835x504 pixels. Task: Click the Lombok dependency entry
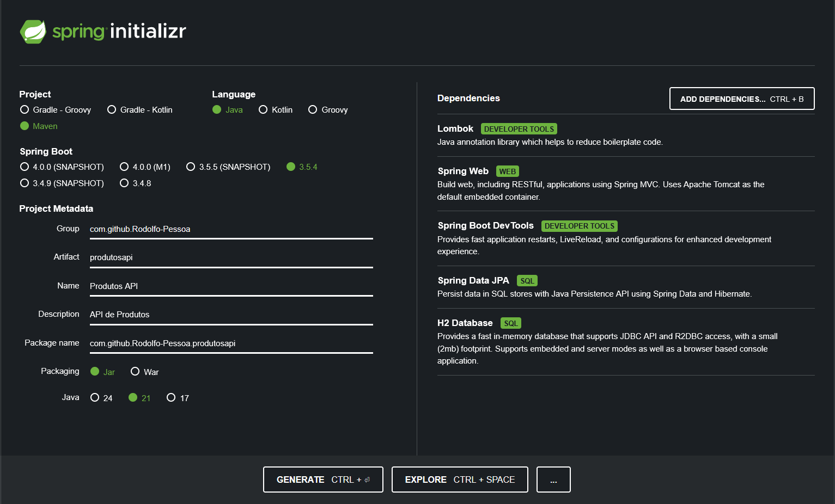coord(626,135)
